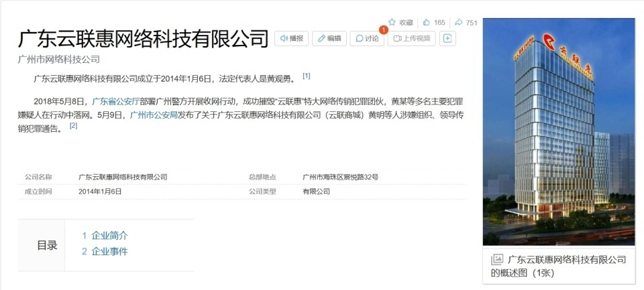Screen dimensions: 644x290
Task: Click the share count 751
Action: (x=472, y=23)
